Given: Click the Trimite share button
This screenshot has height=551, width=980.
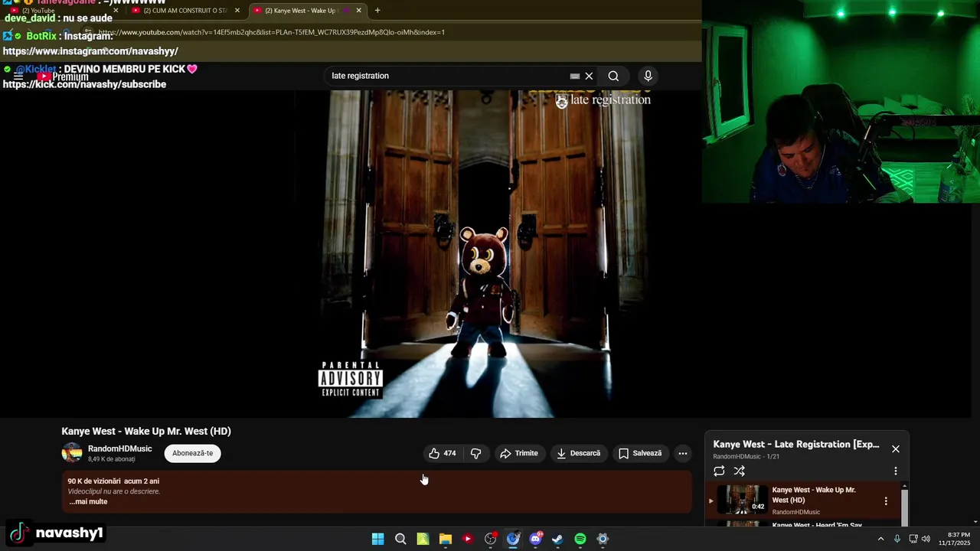Looking at the screenshot, I should [519, 453].
